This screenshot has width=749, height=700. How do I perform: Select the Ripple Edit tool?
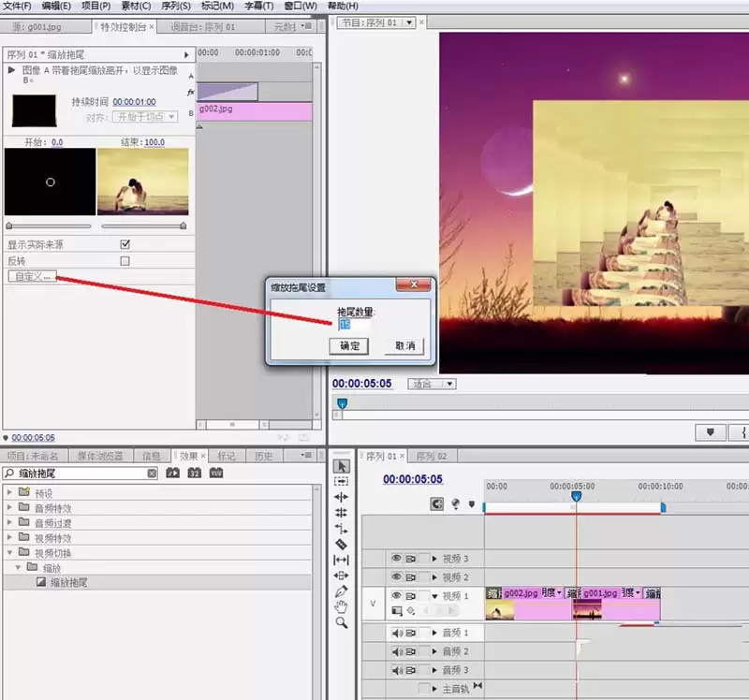(x=341, y=497)
